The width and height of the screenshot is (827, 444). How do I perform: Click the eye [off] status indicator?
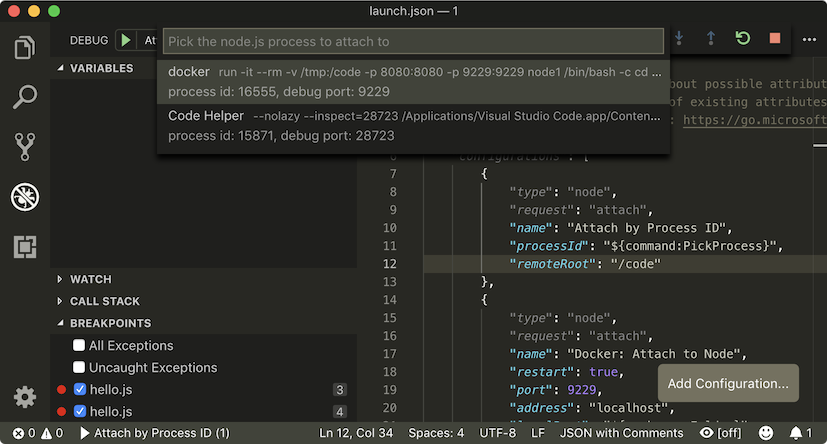pyautogui.click(x=720, y=433)
